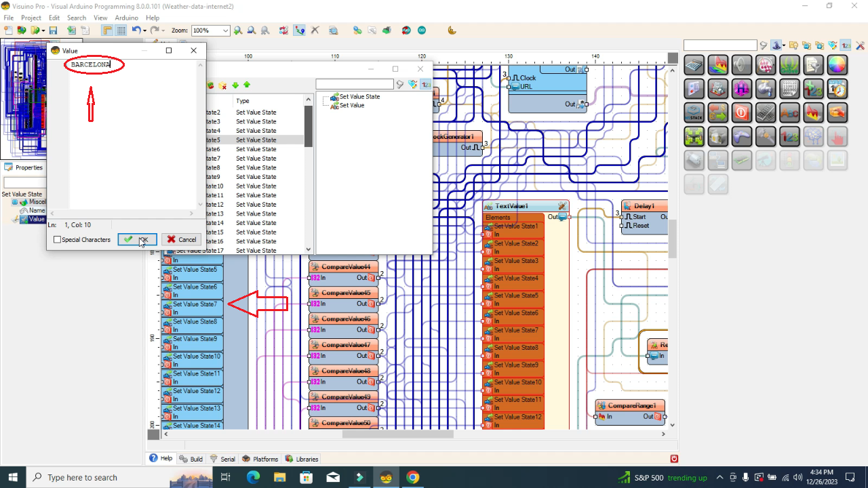Toggle the 123 numbering button in palette toolbar
This screenshot has height=488, width=868.
point(846,45)
